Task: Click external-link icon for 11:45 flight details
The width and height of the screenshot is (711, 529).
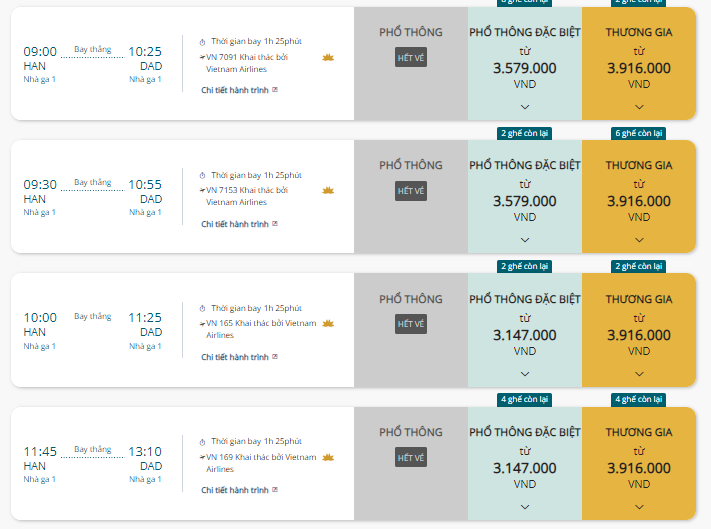Action: (275, 490)
